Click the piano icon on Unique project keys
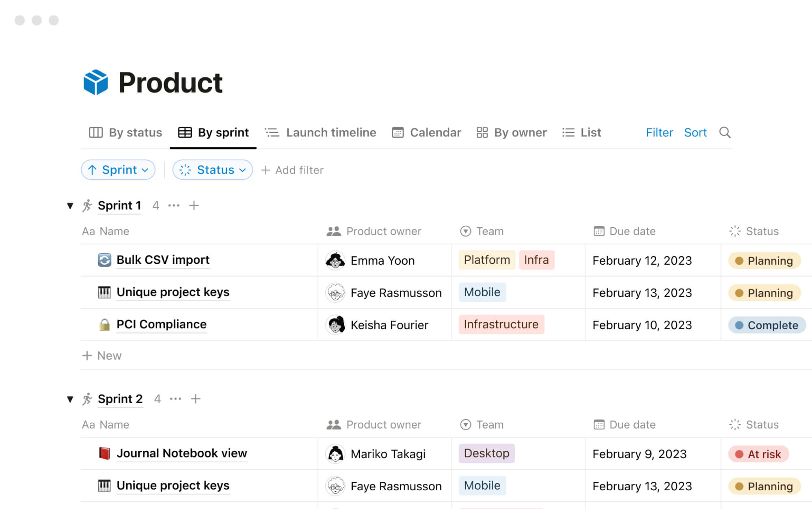 point(104,292)
